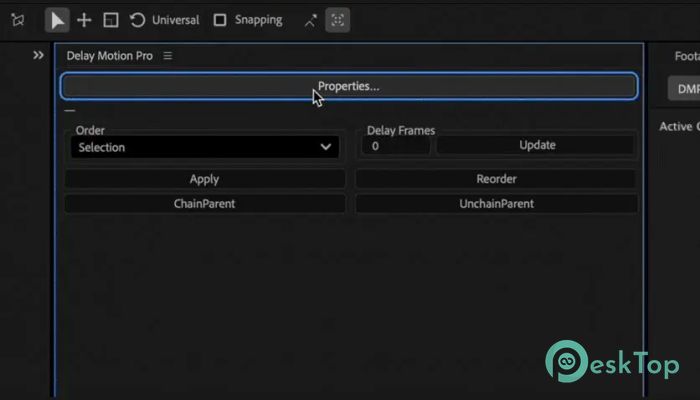This screenshot has height=400, width=700.
Task: Click the puppet pin tool icon
Action: [18, 20]
